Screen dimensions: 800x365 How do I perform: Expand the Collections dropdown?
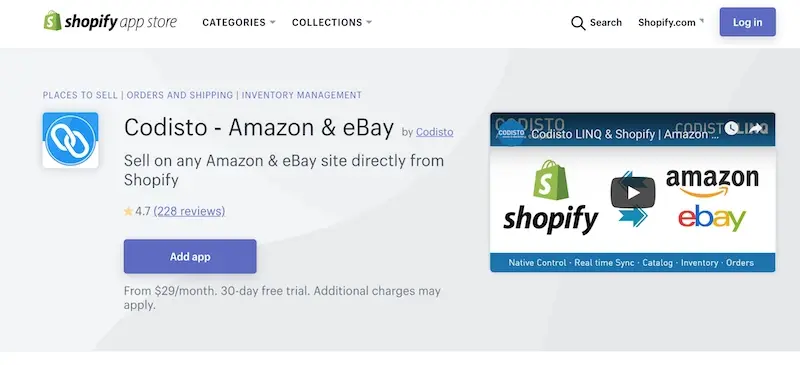click(332, 22)
